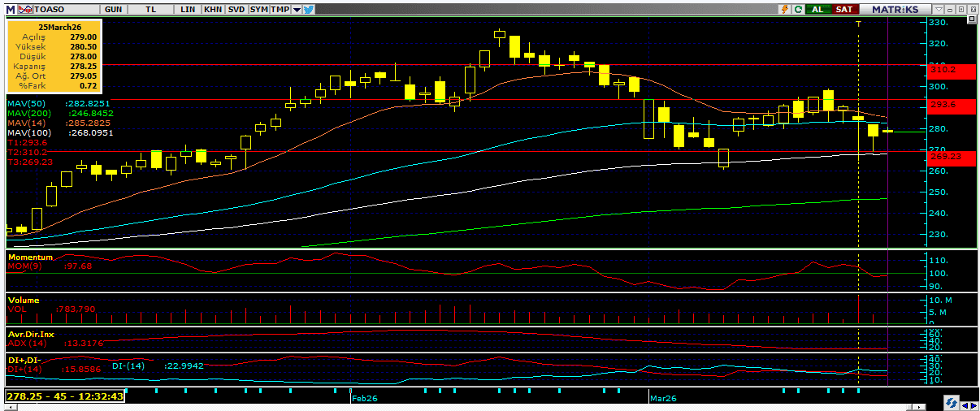Click the orange lightning bolt icon
This screenshot has width=980, height=411.
tap(784, 9)
